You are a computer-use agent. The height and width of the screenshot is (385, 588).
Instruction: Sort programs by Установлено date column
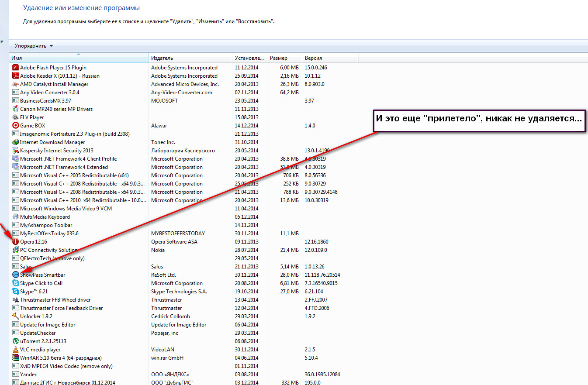[249, 58]
